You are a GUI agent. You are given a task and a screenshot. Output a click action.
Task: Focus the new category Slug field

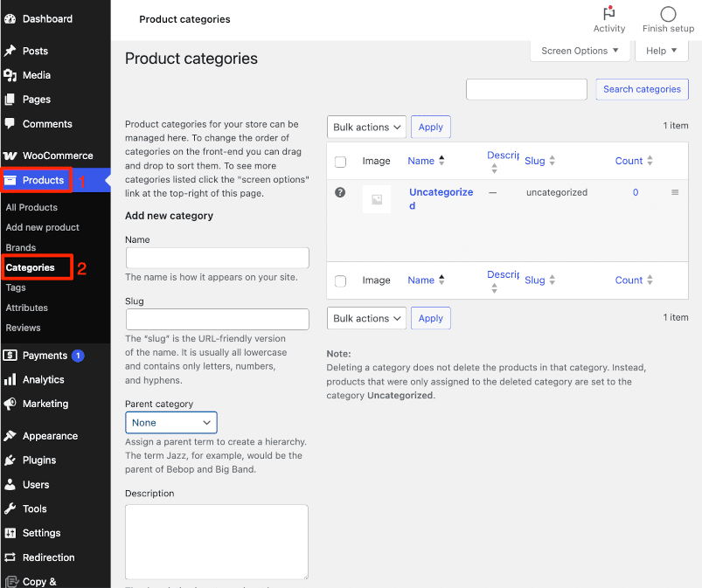217,319
